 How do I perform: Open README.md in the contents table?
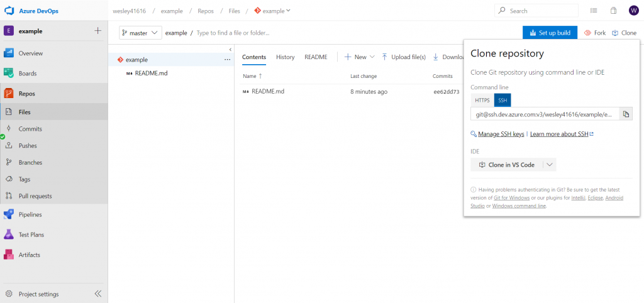click(268, 92)
